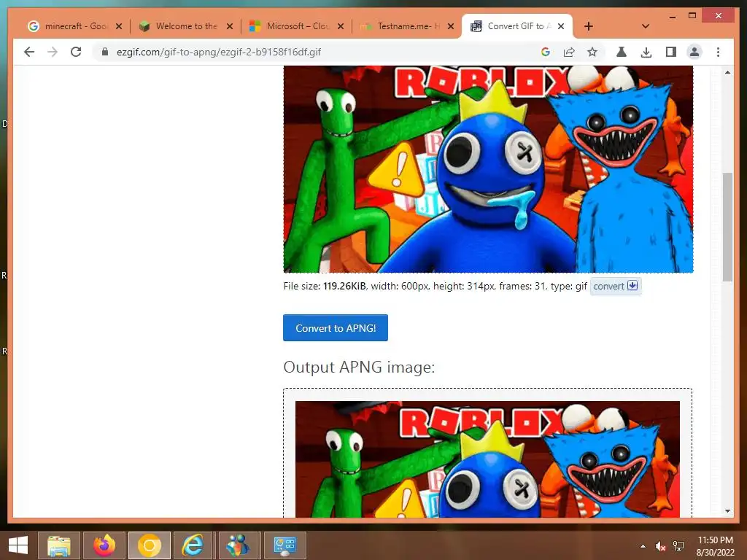The width and height of the screenshot is (747, 560).
Task: Open the Chrome Labs flask icon
Action: coord(622,52)
